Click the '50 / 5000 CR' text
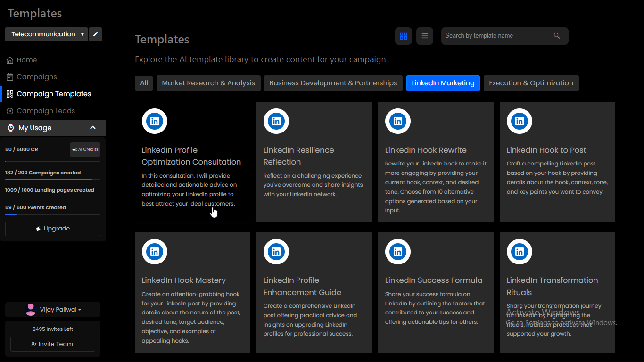This screenshot has width=644, height=362. pos(22,149)
